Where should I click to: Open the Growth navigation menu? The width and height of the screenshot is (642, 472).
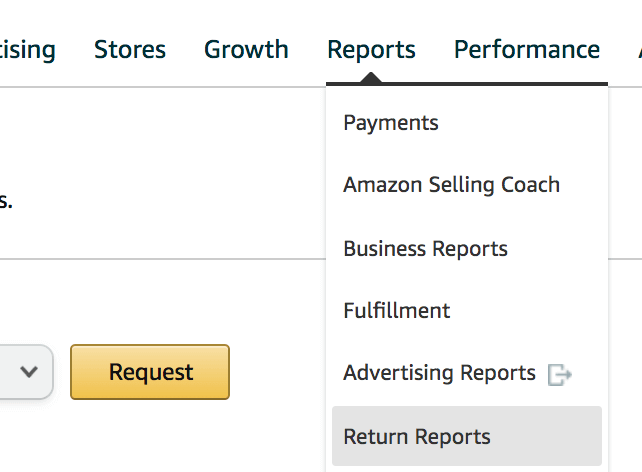(246, 49)
